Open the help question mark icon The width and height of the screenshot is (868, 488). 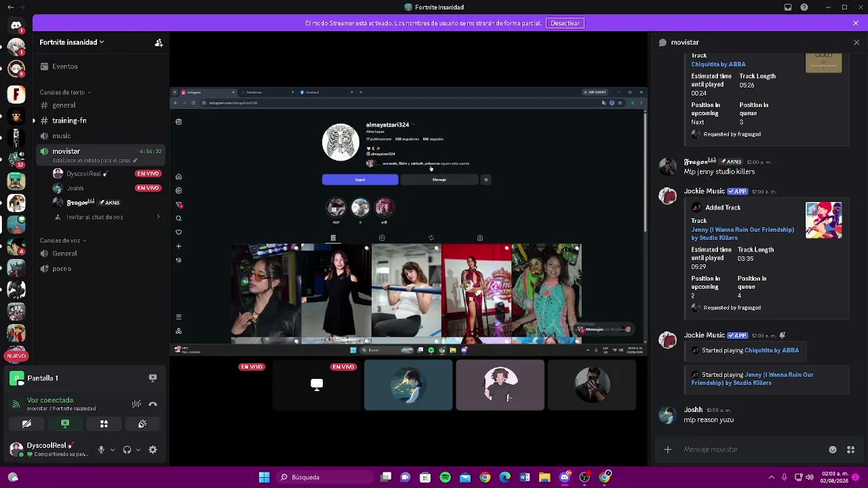pos(804,7)
